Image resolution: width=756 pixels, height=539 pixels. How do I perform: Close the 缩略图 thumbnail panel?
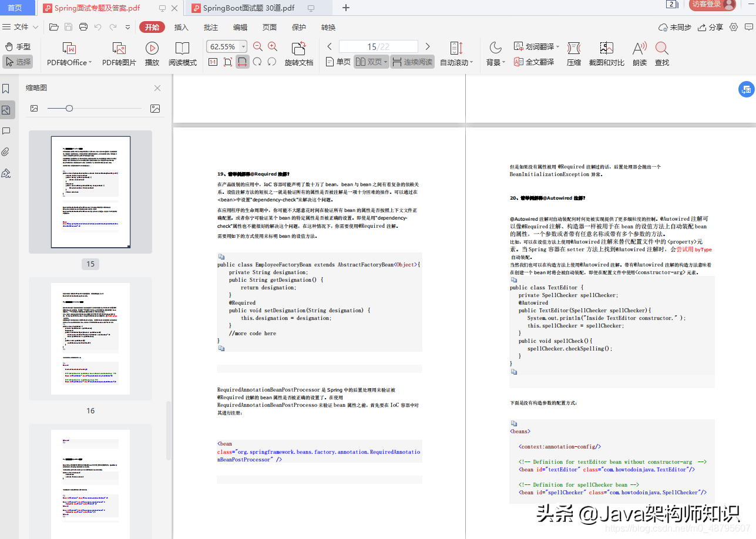[157, 88]
